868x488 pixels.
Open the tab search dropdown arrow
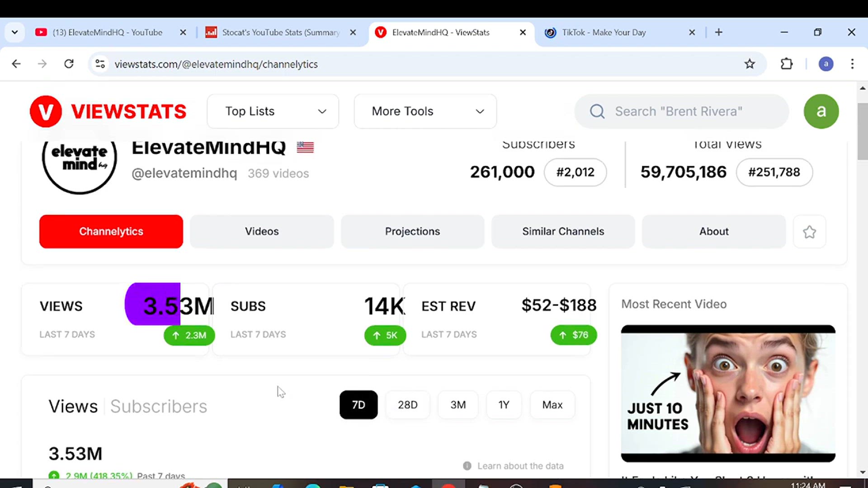(14, 33)
